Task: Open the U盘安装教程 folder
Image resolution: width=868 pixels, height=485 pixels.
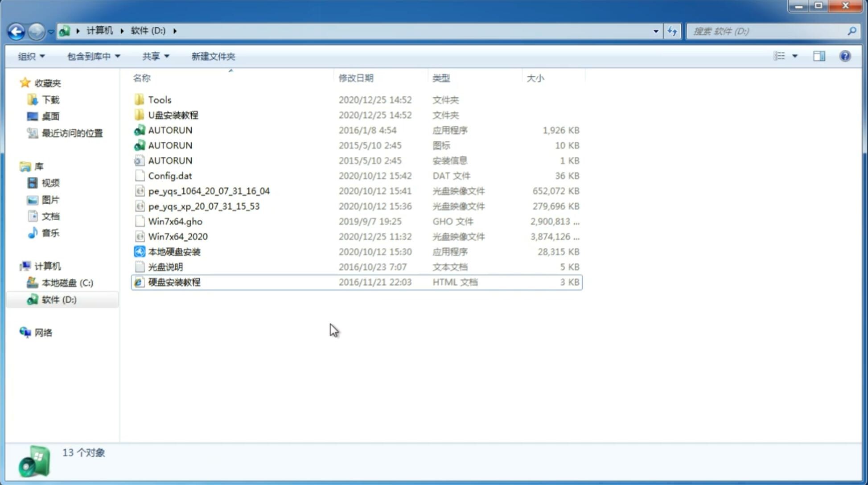Action: tap(173, 115)
